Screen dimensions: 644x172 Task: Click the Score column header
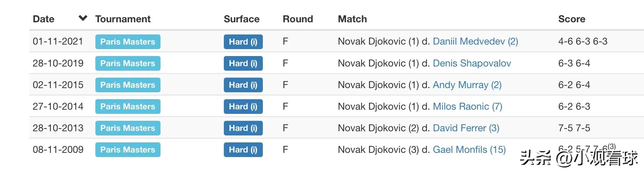coord(572,19)
